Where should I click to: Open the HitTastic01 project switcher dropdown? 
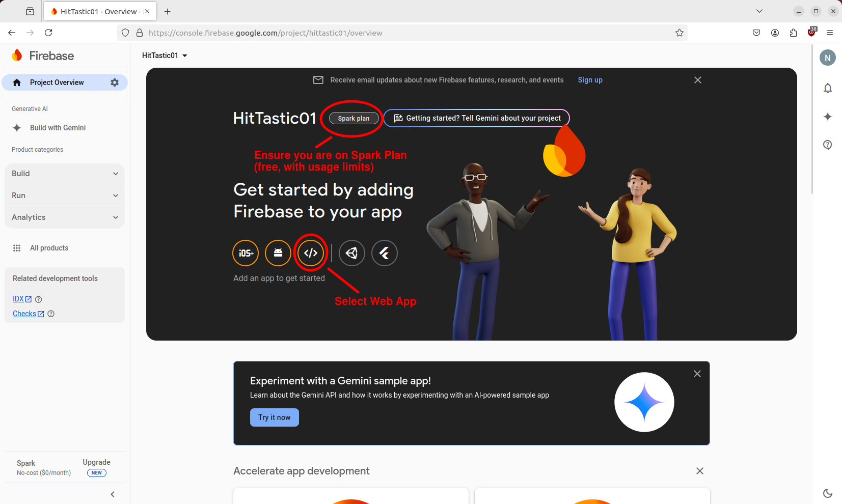pyautogui.click(x=164, y=55)
